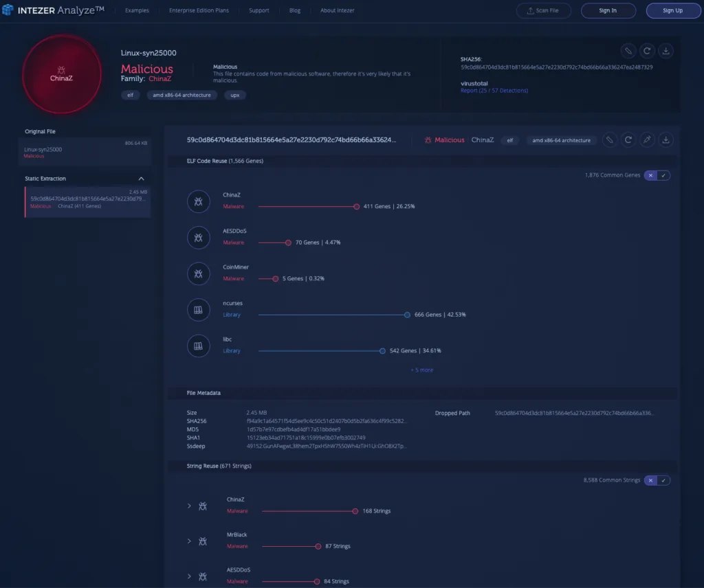This screenshot has width=704, height=588.
Task: Click the ChinaZ malware bug icon in Code Reuse
Action: click(x=199, y=201)
